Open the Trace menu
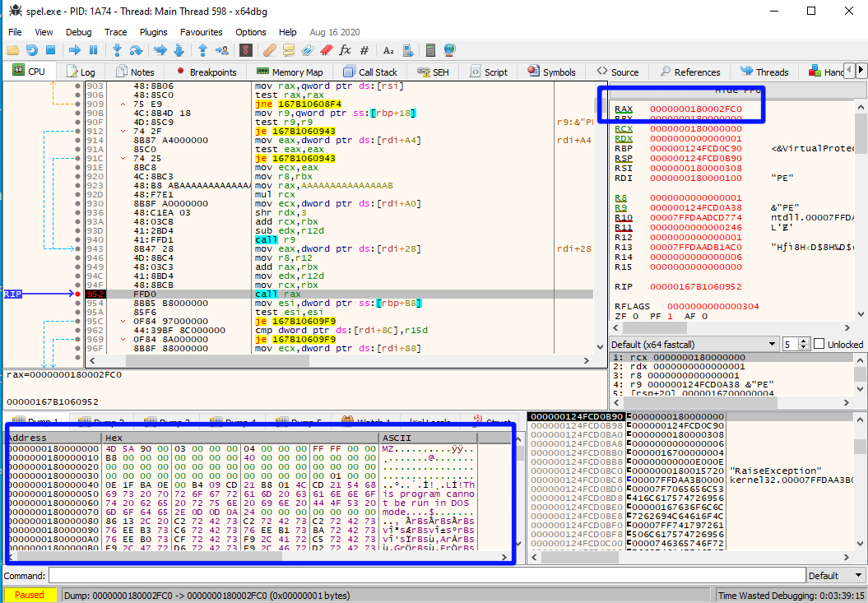Image resolution: width=868 pixels, height=603 pixels. 115,32
